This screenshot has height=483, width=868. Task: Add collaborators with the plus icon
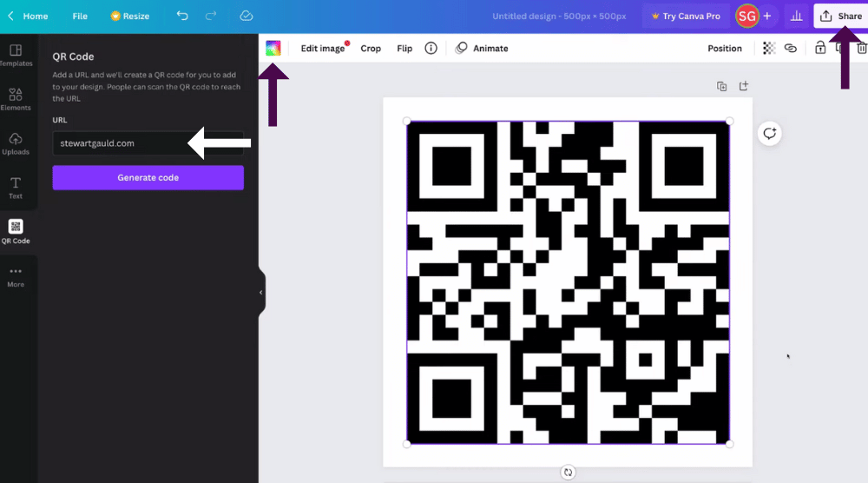767,16
